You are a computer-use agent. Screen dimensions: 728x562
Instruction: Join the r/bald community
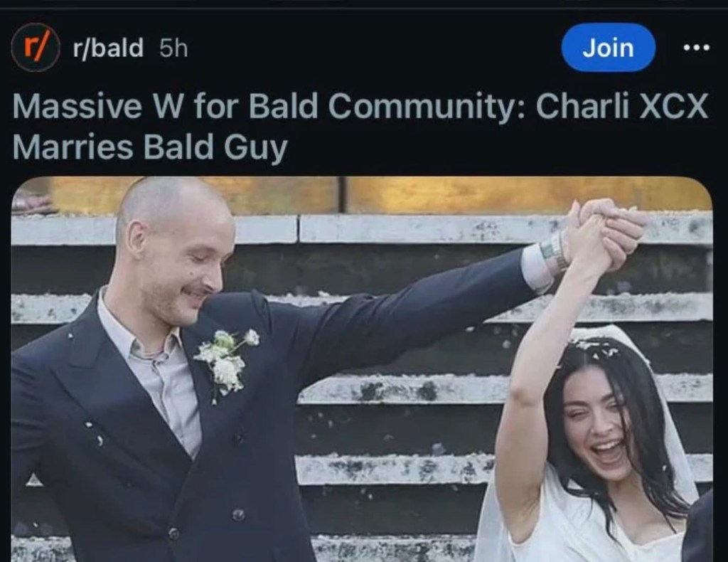pyautogui.click(x=609, y=48)
